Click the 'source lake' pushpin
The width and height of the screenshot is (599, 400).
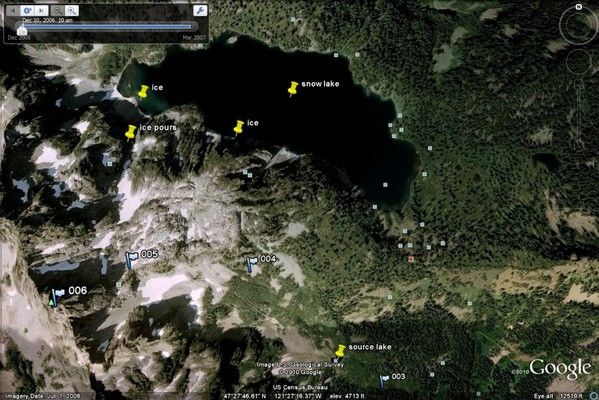pos(340,351)
